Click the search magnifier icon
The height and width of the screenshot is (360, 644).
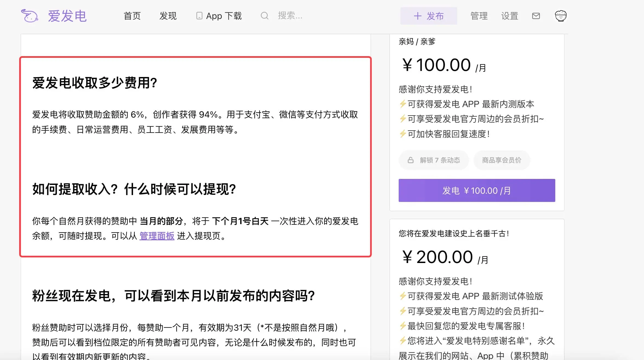264,16
